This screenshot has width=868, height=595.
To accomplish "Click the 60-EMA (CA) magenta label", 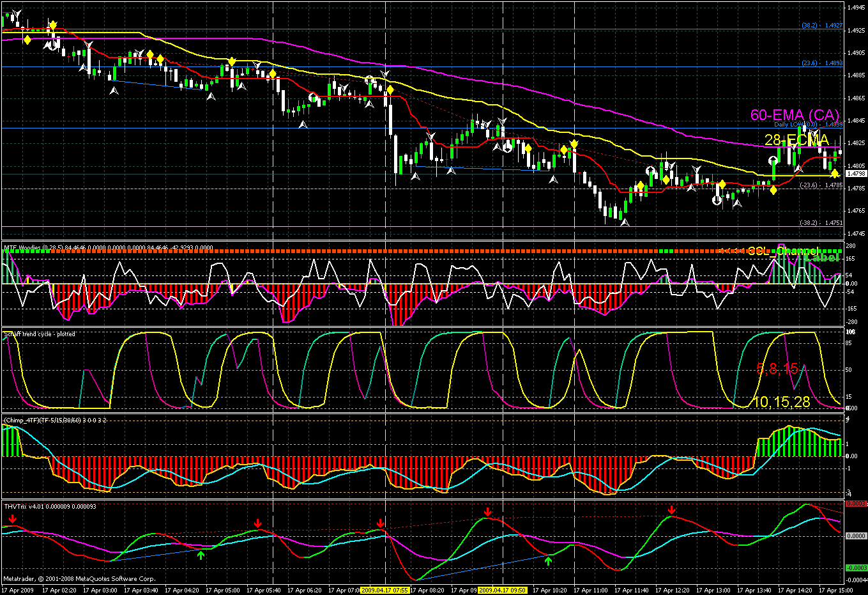I will [795, 115].
